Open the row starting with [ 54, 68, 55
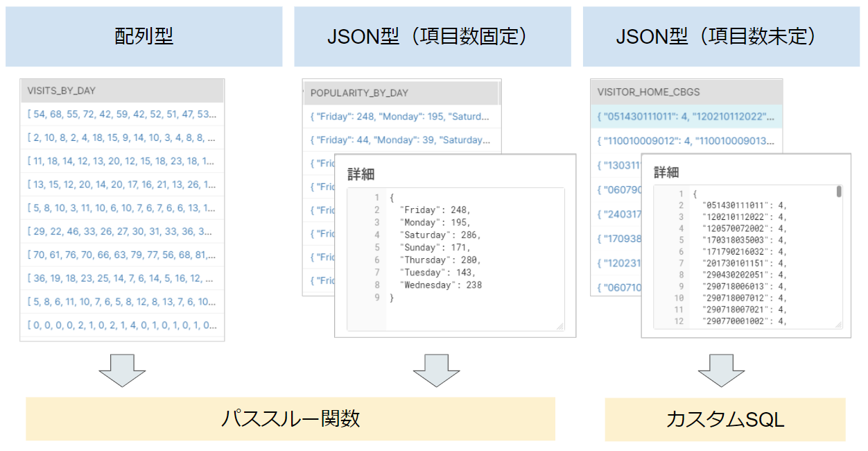The image size is (868, 451). pyautogui.click(x=122, y=114)
